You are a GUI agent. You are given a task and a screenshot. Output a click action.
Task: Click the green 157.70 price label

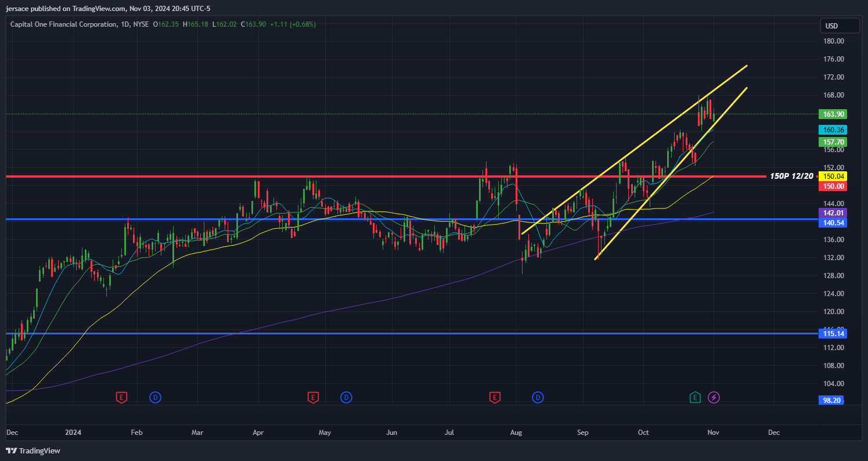click(x=833, y=142)
